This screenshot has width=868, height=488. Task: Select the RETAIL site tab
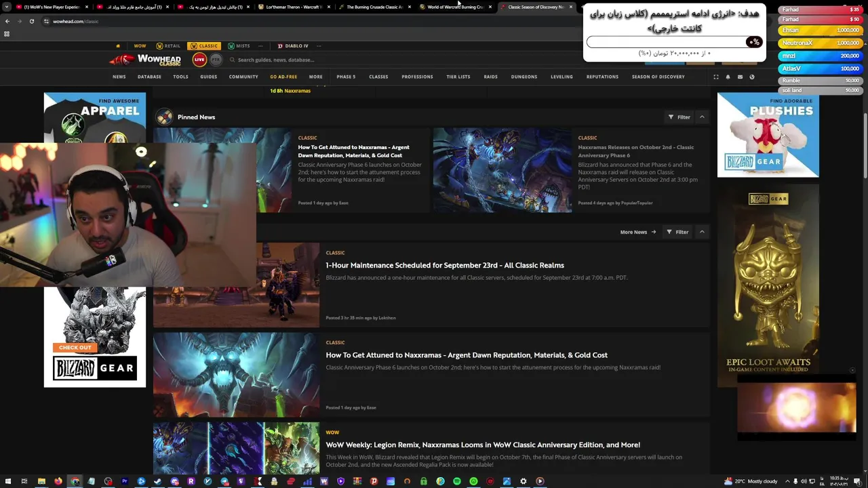(x=169, y=46)
